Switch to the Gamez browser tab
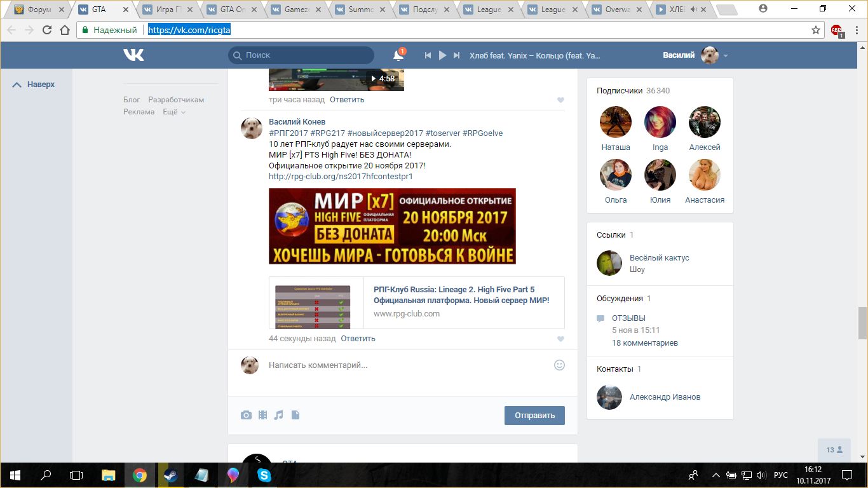This screenshot has height=488, width=868. [295, 10]
